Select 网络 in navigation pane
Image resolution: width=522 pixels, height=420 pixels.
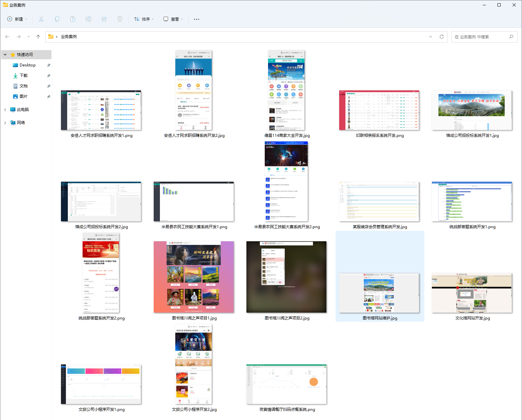(21, 123)
